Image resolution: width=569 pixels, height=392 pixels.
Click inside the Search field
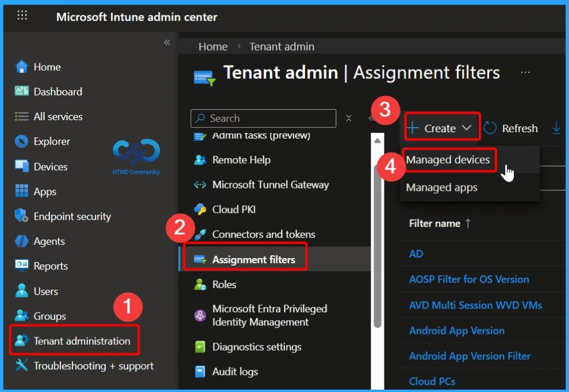click(x=264, y=118)
